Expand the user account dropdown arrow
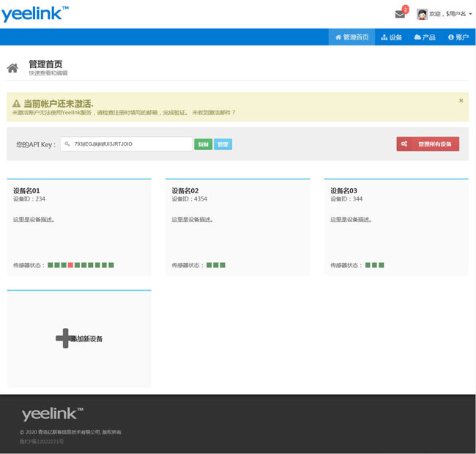Screen dimensions: 476x454 [x=470, y=14]
